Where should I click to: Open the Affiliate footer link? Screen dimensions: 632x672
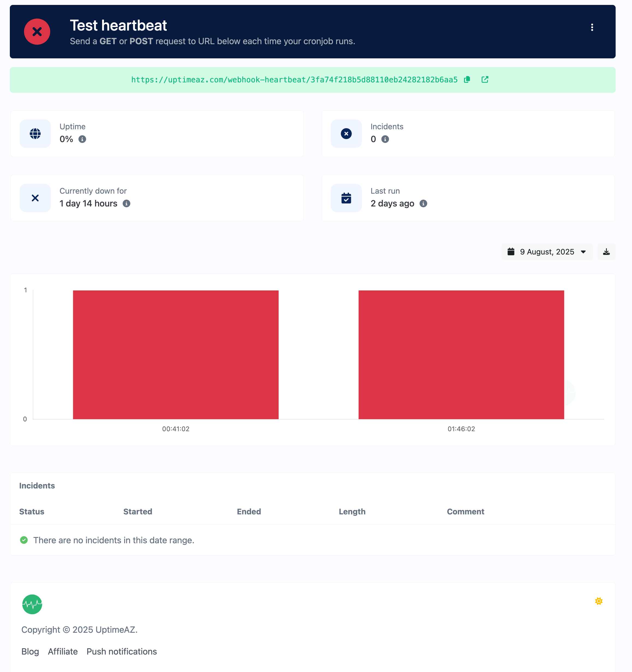[63, 652]
